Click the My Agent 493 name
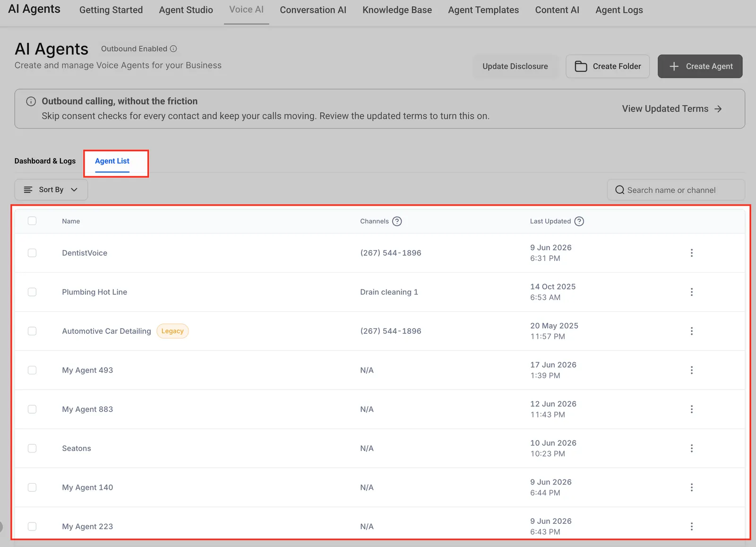756x547 pixels. coord(87,370)
